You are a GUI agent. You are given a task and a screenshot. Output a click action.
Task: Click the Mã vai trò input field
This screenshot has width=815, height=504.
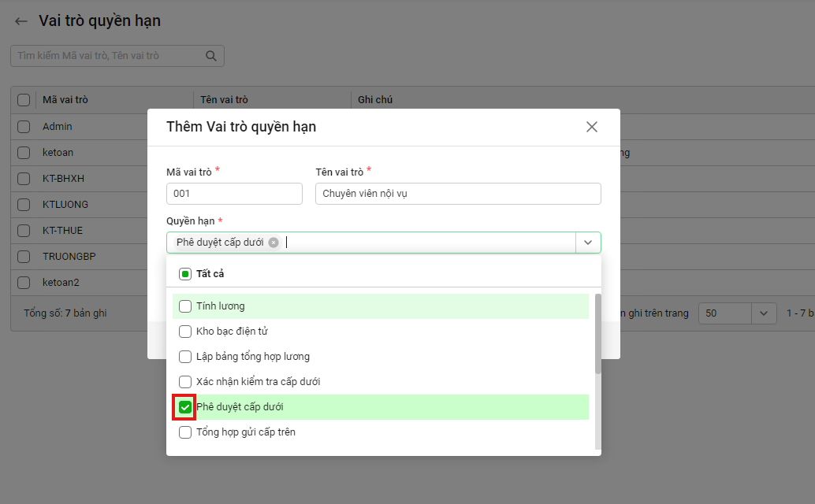click(234, 194)
